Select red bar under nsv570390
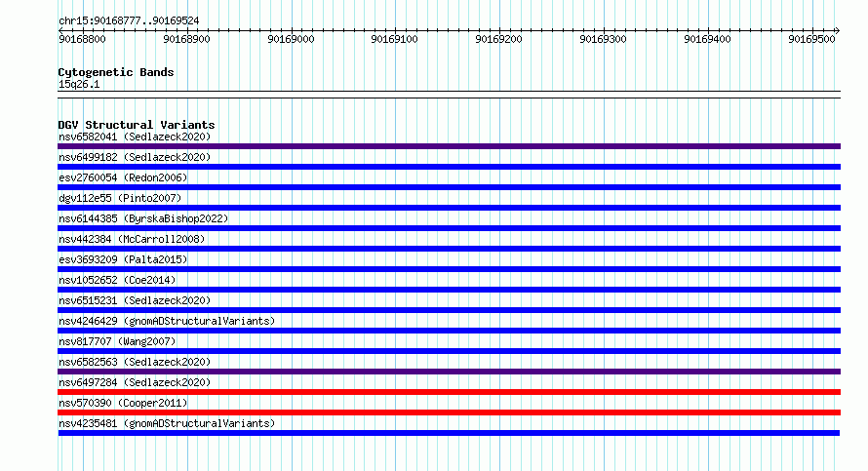The width and height of the screenshot is (868, 471). click(449, 412)
